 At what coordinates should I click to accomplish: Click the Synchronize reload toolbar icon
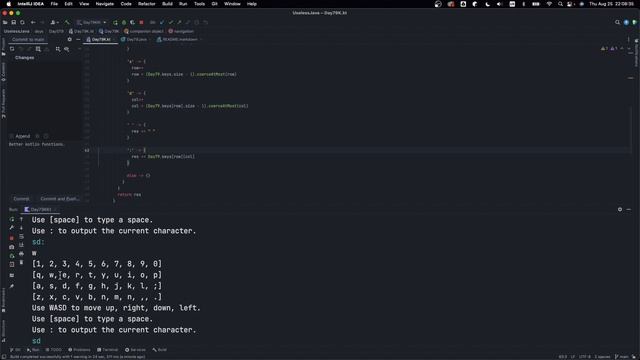(x=22, y=22)
